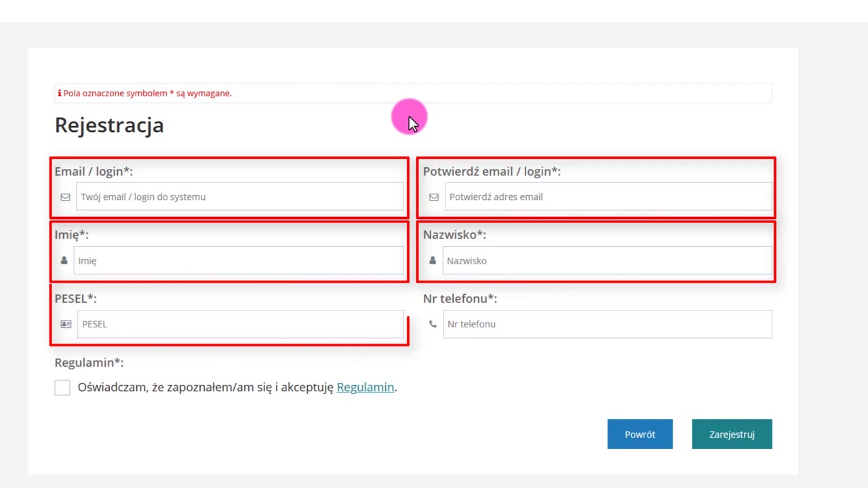
Task: Click the Rejestracja heading
Action: click(x=109, y=125)
